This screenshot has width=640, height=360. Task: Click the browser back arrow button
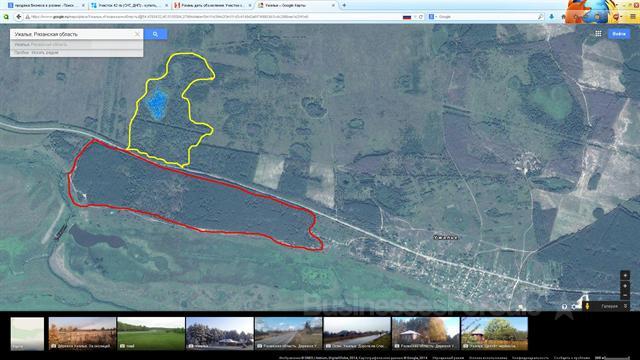[19, 17]
